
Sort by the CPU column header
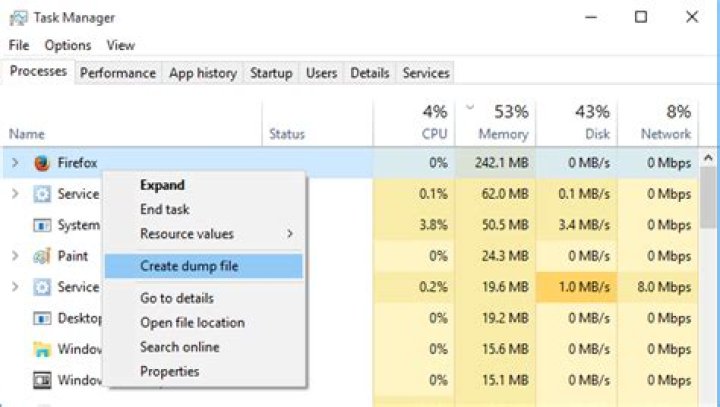[x=434, y=134]
